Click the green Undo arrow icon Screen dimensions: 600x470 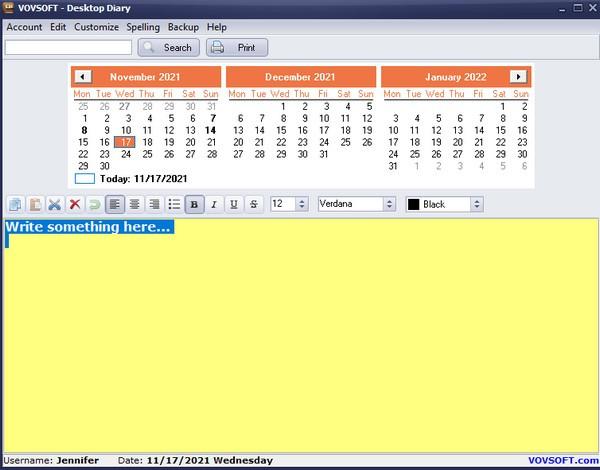tap(95, 204)
